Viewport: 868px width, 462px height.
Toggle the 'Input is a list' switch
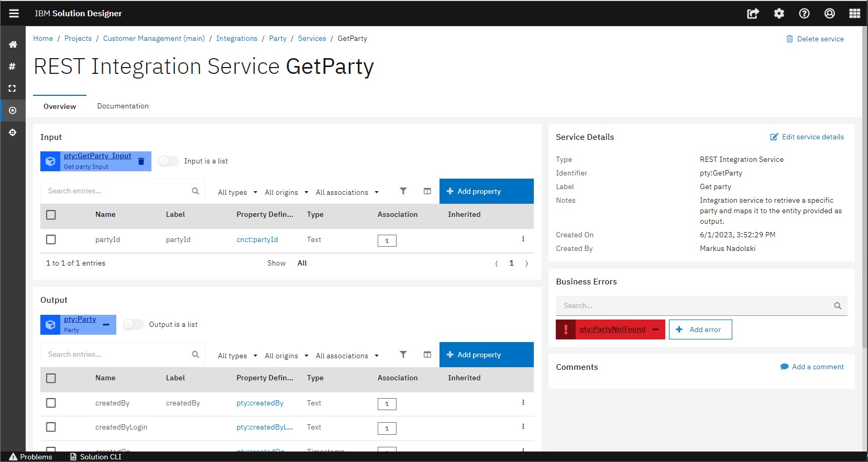click(x=169, y=161)
